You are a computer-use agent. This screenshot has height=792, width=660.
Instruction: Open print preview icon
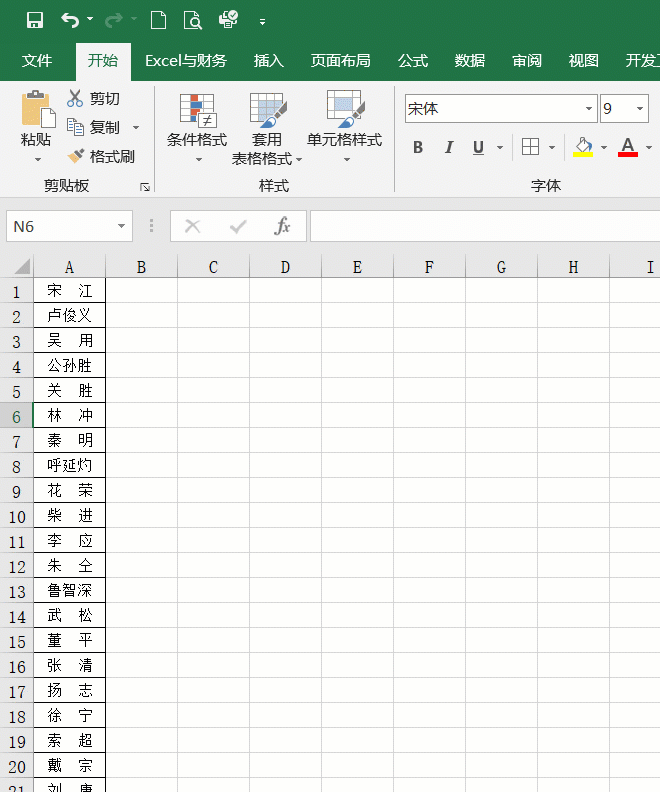pyautogui.click(x=192, y=20)
